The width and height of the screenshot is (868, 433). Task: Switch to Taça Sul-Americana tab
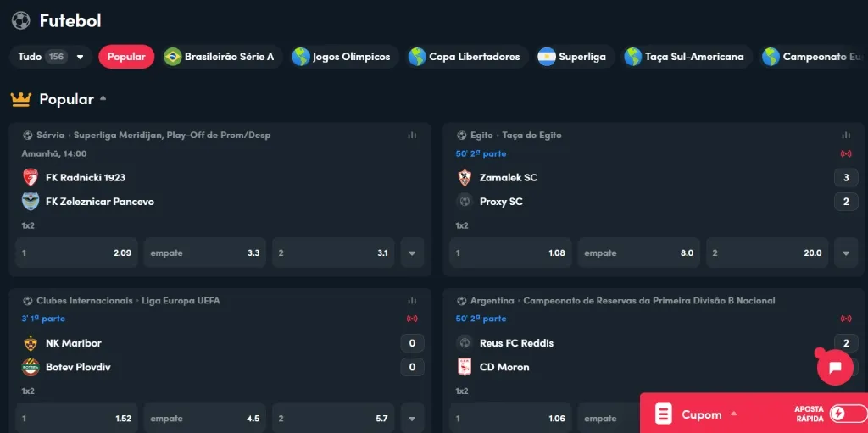coord(687,57)
